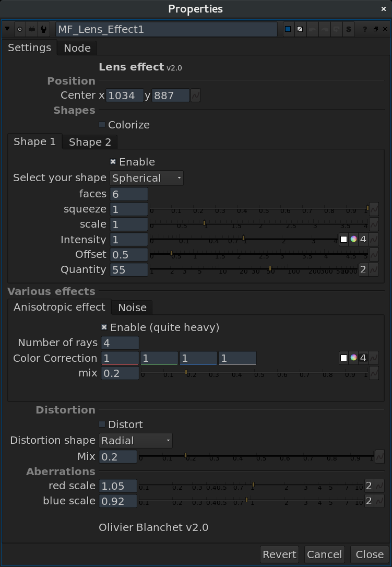Click the Cancel button
The image size is (392, 567).
click(x=324, y=554)
